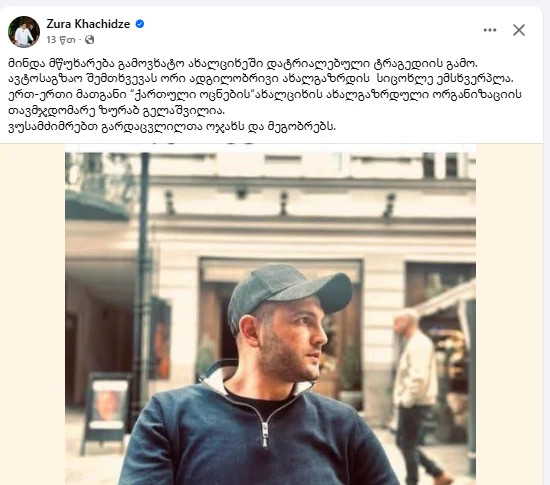The image size is (550, 485).
Task: Click the sidewalk poster stand in the photo
Action: pos(106,412)
